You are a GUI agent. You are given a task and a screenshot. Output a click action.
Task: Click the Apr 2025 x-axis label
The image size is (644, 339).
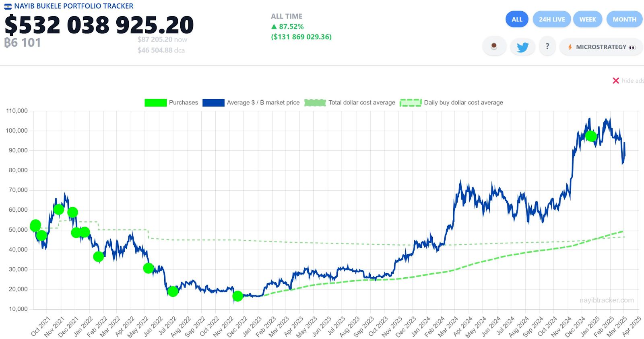point(632,327)
